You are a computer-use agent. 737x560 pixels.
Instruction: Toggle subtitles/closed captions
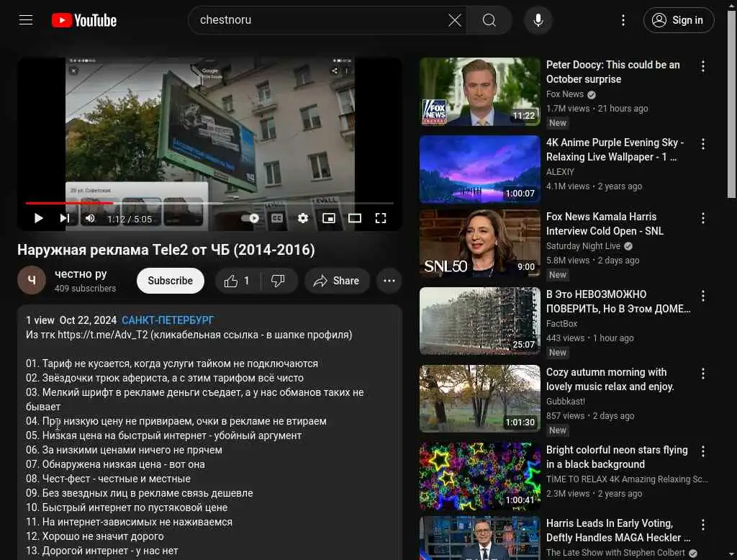click(277, 218)
